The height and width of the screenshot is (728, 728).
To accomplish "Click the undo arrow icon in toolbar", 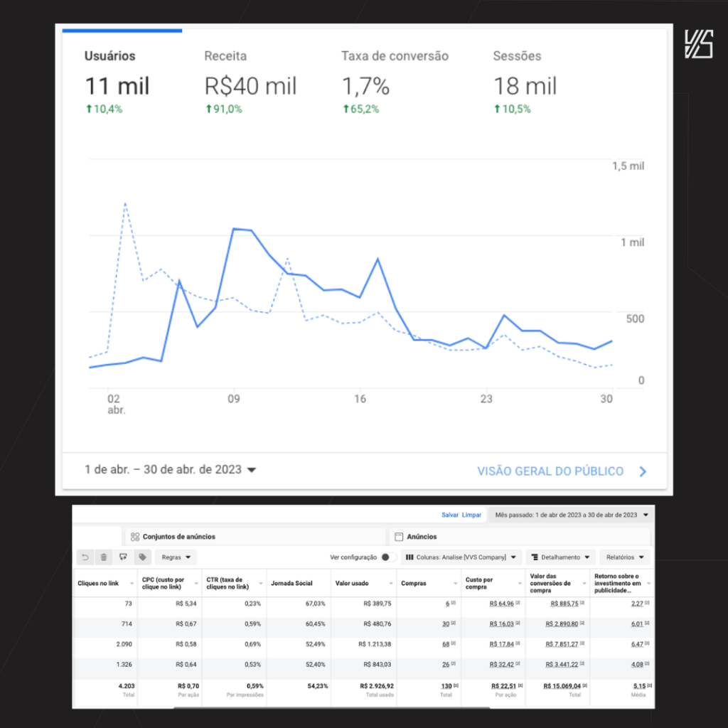I will [x=85, y=557].
